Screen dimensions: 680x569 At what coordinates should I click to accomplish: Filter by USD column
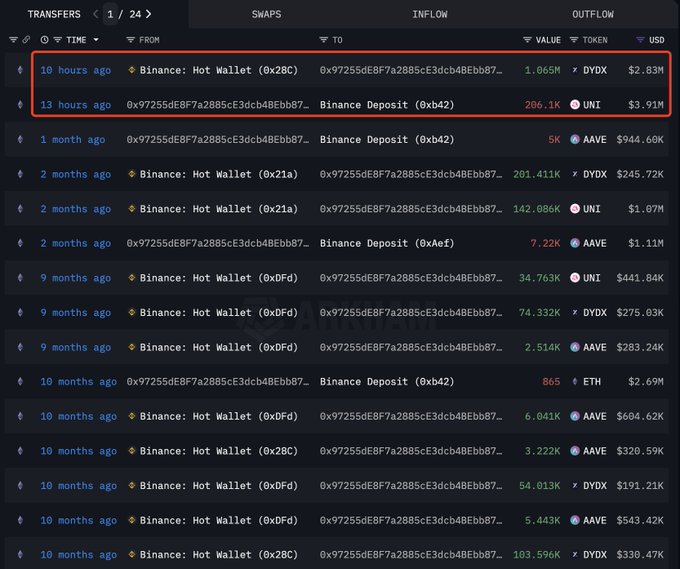click(x=640, y=40)
